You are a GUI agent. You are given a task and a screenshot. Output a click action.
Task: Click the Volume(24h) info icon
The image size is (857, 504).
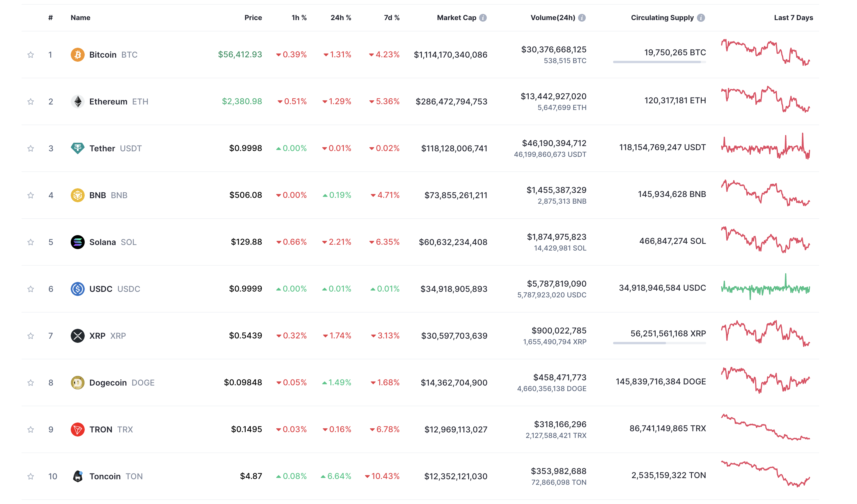[x=582, y=18]
